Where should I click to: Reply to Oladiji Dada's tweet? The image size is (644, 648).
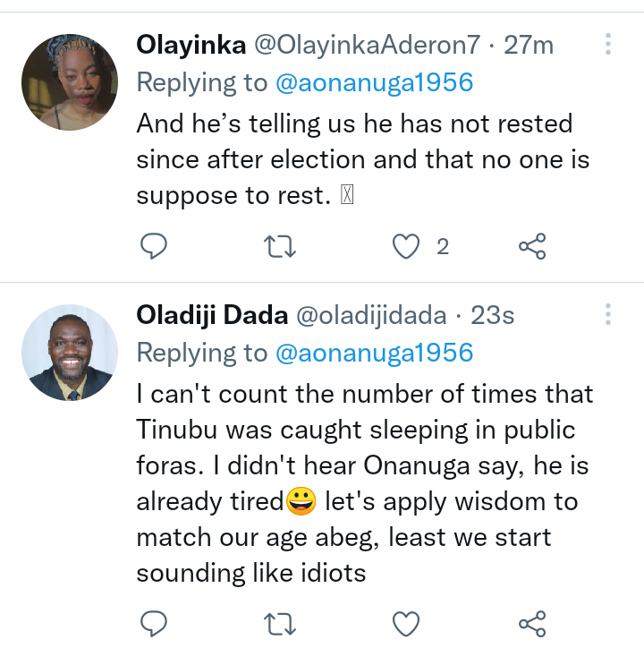click(154, 623)
